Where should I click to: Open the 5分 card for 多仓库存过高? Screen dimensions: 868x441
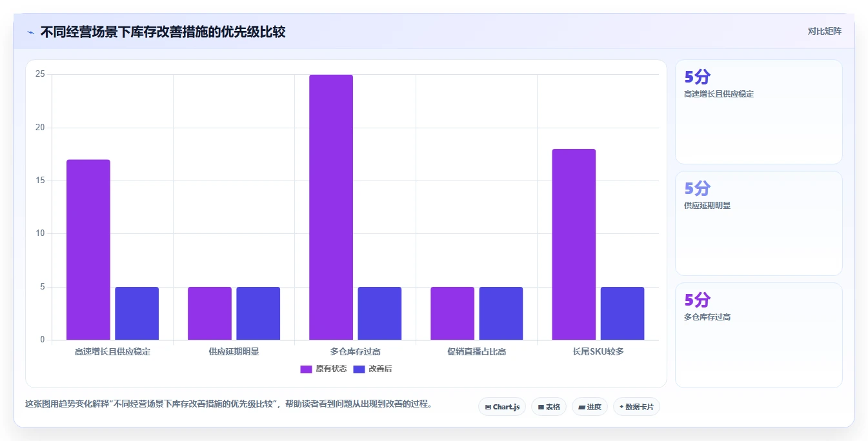[x=759, y=335]
